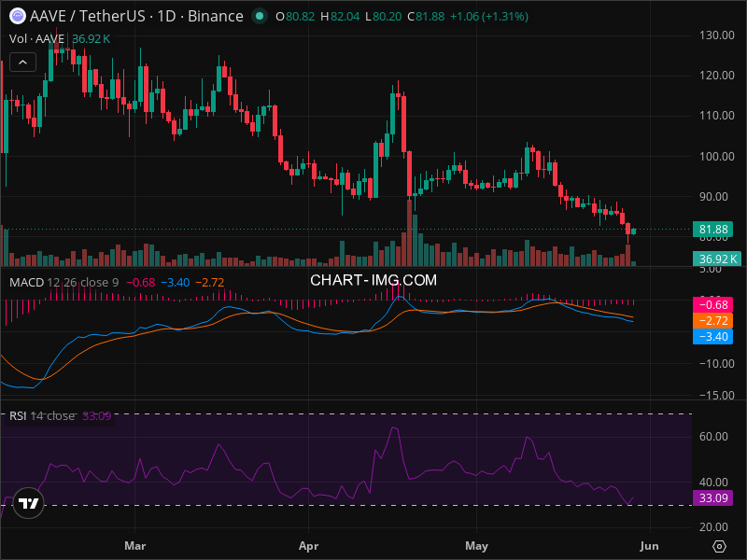Click the open price O80.82 value

pos(295,17)
